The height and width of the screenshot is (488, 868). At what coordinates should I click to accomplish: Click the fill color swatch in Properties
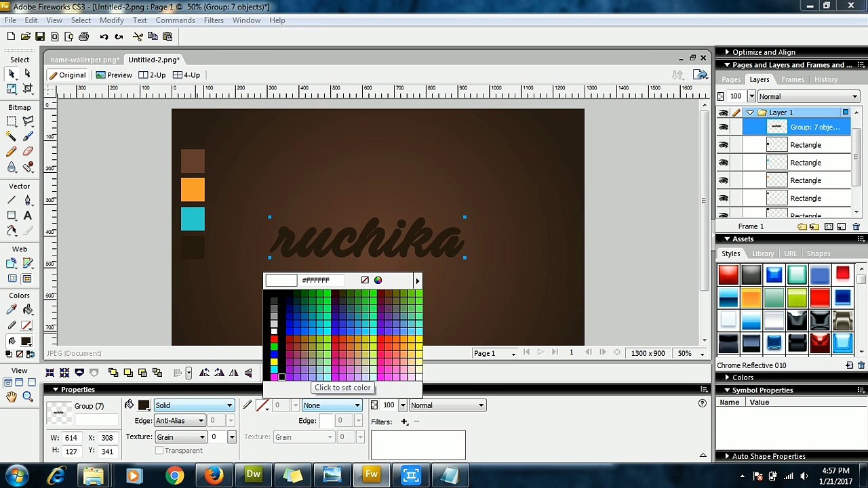(x=144, y=405)
